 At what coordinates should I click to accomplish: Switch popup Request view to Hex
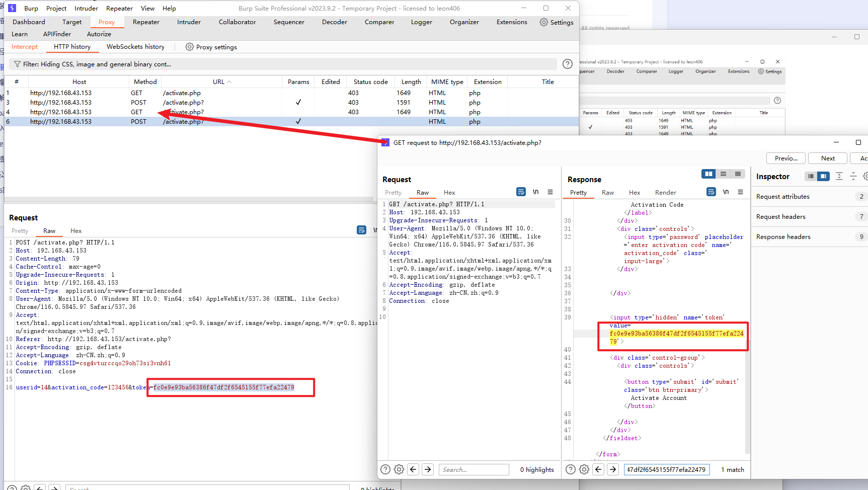(x=449, y=193)
